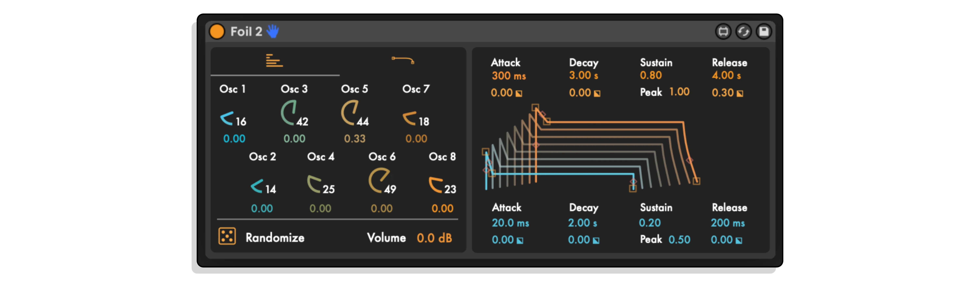Click the Volume value 0.0 dB
980x281 pixels.
(x=434, y=238)
